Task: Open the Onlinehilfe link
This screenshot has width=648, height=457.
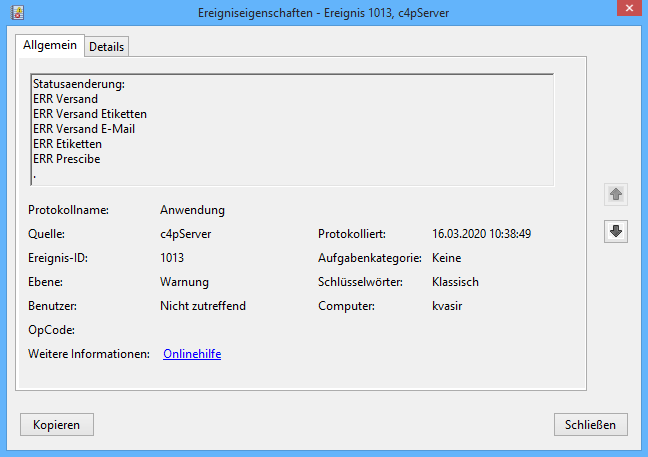Action: pyautogui.click(x=191, y=354)
